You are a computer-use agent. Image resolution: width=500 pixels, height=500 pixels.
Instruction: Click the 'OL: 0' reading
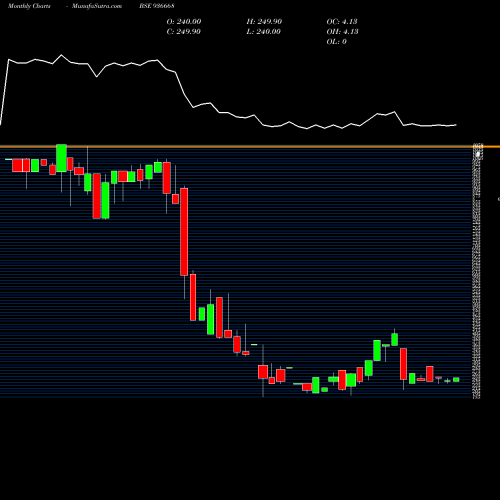(x=337, y=42)
